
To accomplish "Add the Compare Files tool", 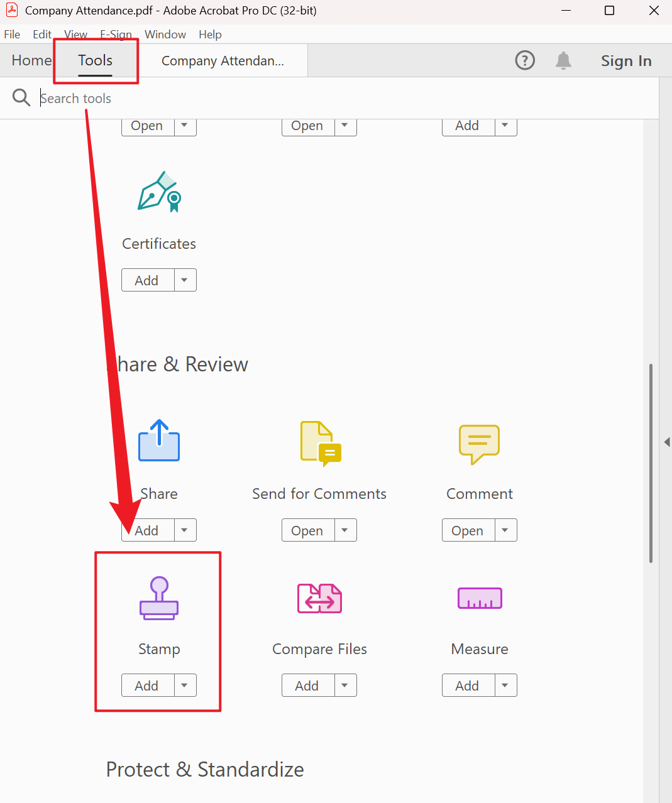I will tap(308, 686).
